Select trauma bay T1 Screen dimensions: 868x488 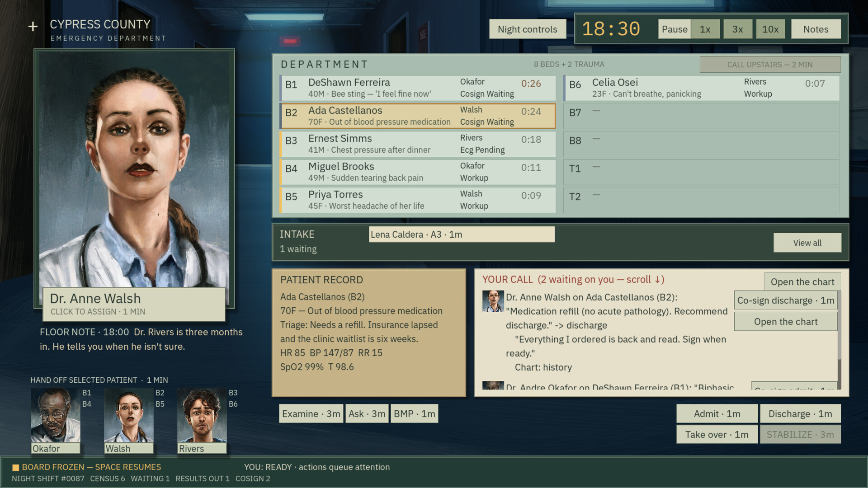coord(702,172)
